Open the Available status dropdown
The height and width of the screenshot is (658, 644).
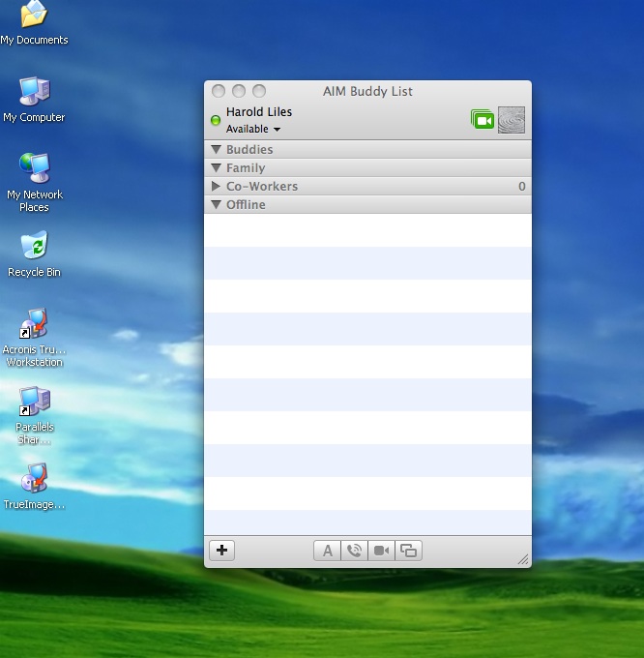click(x=253, y=129)
